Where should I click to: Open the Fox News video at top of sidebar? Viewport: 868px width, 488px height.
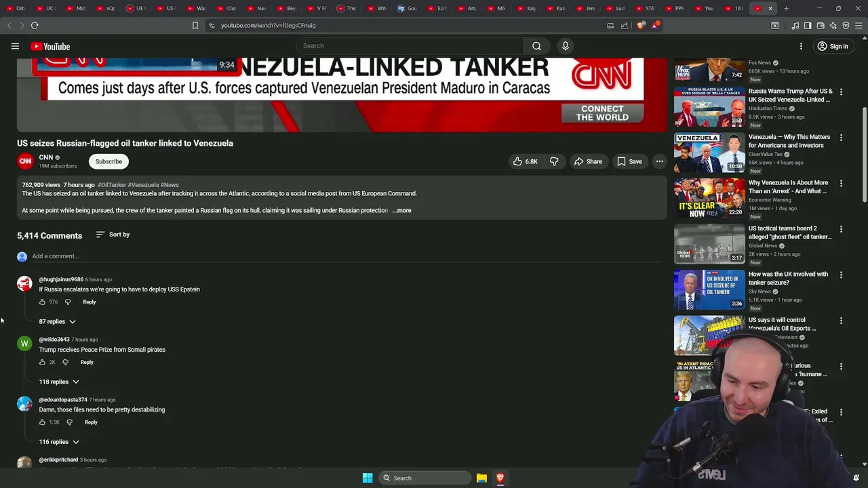[x=709, y=70]
